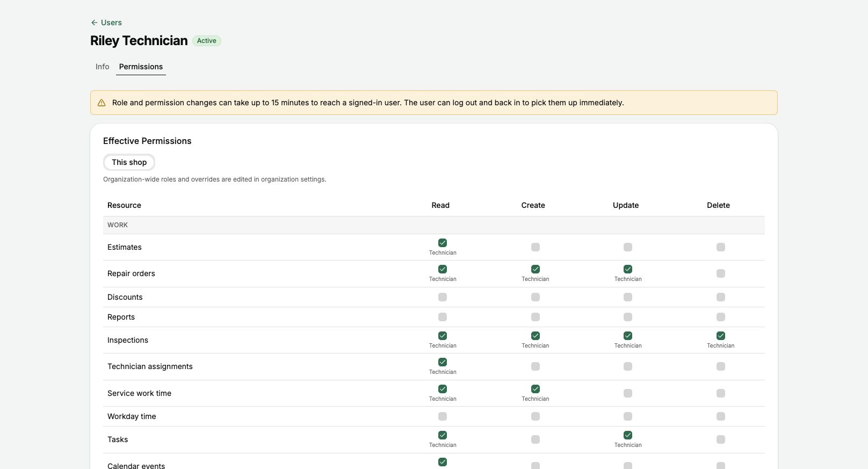Toggle Tasks Read checkbox

[x=443, y=435]
